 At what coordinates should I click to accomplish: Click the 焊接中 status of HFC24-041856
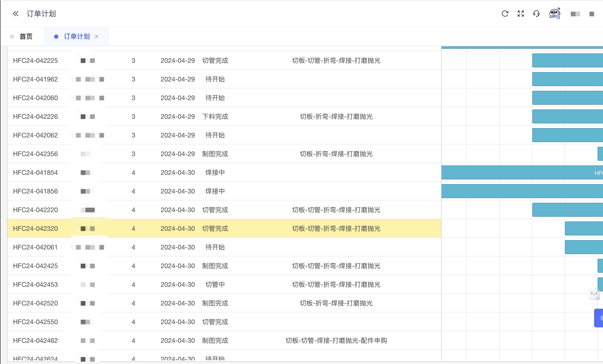215,191
